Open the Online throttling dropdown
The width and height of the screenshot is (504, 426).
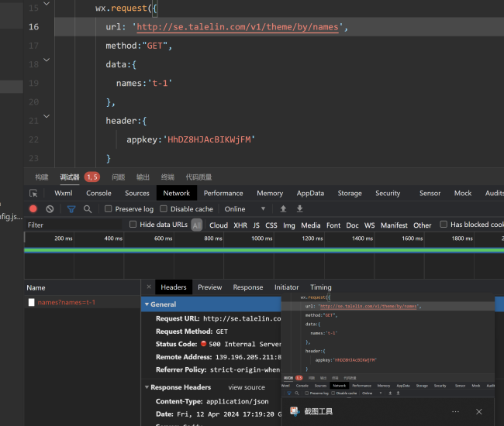point(245,209)
